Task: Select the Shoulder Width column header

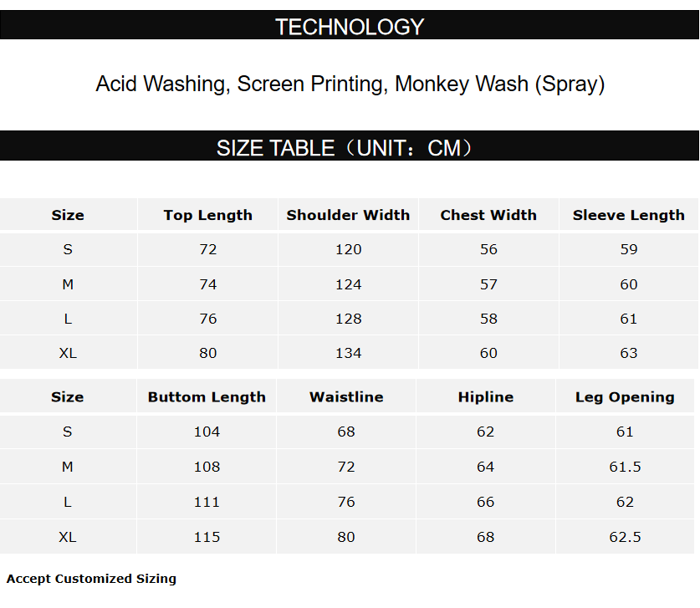Action: pyautogui.click(x=348, y=215)
